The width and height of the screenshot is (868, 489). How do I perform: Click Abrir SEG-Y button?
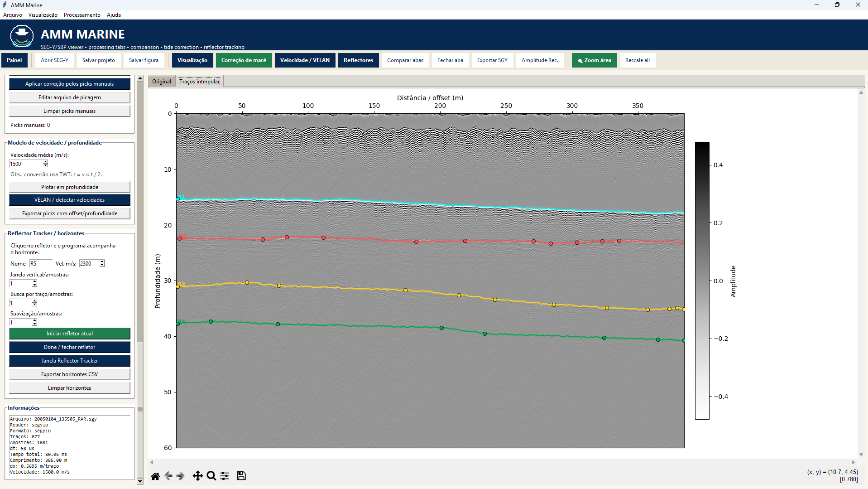pos(55,60)
